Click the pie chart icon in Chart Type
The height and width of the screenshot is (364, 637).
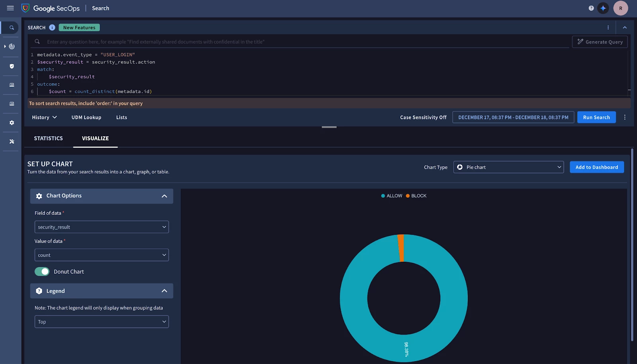pyautogui.click(x=460, y=167)
